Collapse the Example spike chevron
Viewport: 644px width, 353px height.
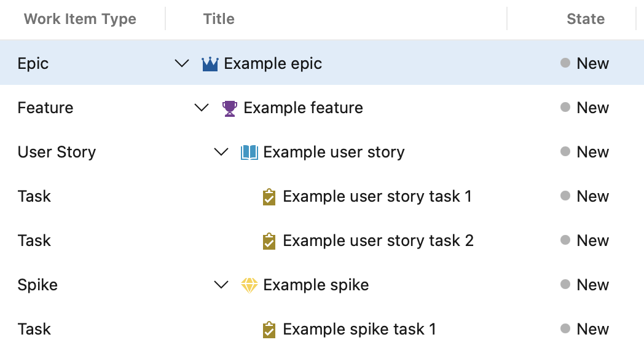point(221,285)
